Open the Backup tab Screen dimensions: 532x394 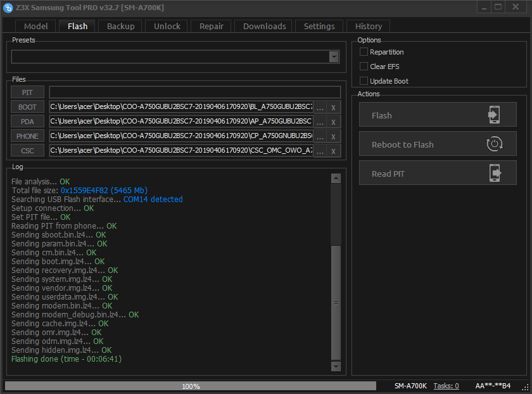(120, 26)
